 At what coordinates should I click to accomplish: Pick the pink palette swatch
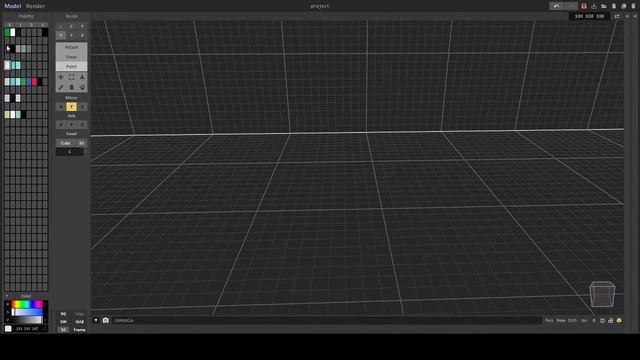(x=34, y=82)
